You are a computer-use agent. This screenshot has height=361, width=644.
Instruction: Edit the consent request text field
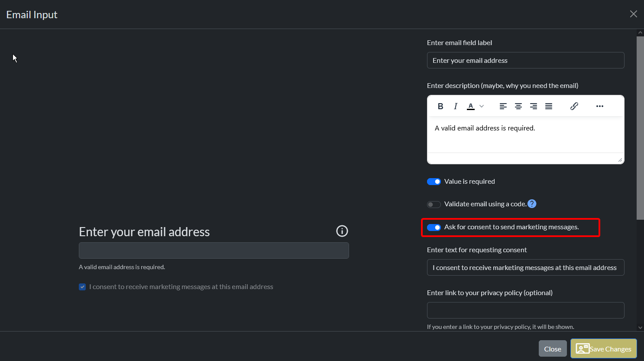click(526, 267)
